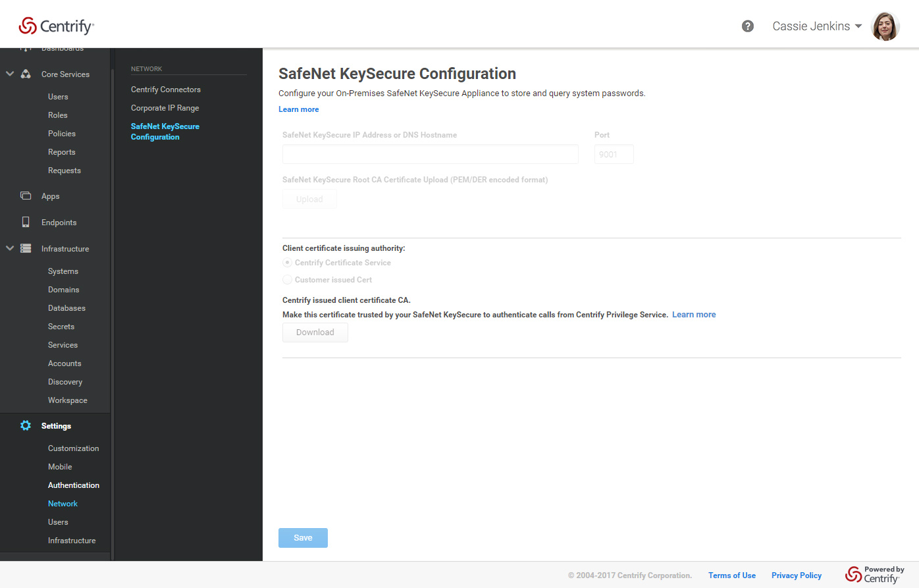The image size is (919, 588).
Task: Open the help question mark icon
Action: tap(748, 26)
